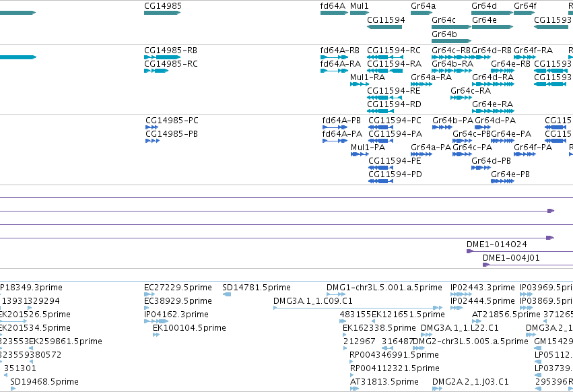
Task: Open transcript Gr64c-RA label
Action: click(471, 91)
